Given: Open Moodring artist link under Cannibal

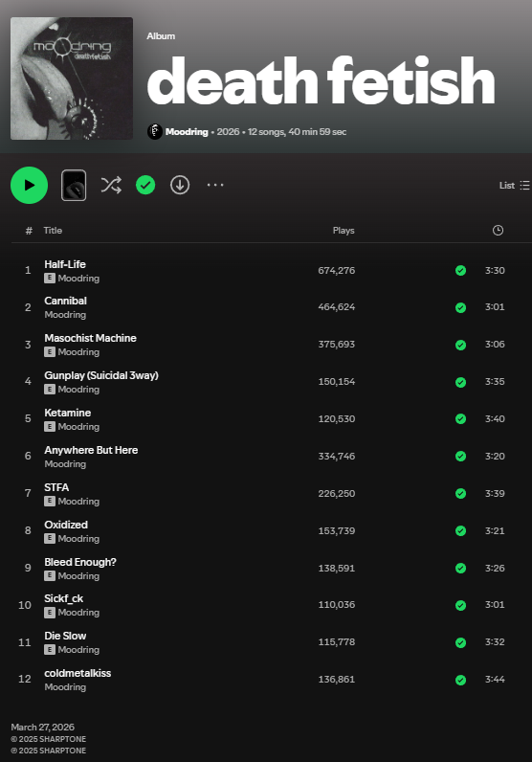Looking at the screenshot, I should [65, 315].
